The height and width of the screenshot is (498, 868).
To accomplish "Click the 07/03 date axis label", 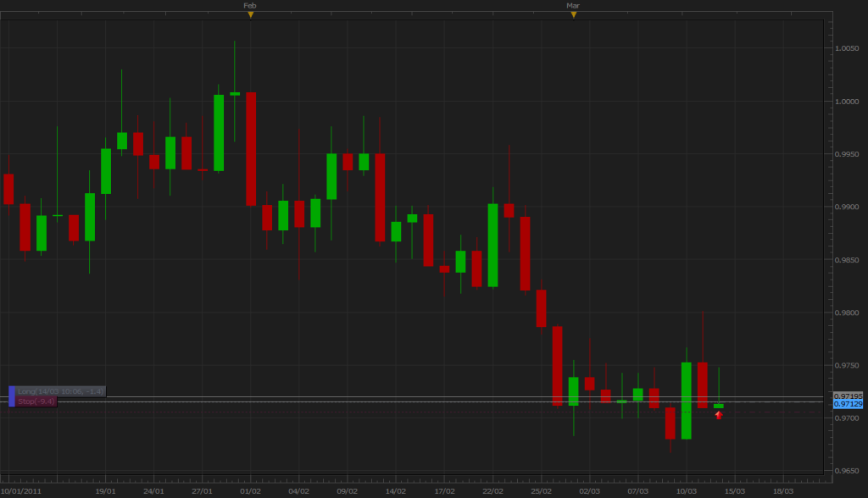I will (x=637, y=491).
